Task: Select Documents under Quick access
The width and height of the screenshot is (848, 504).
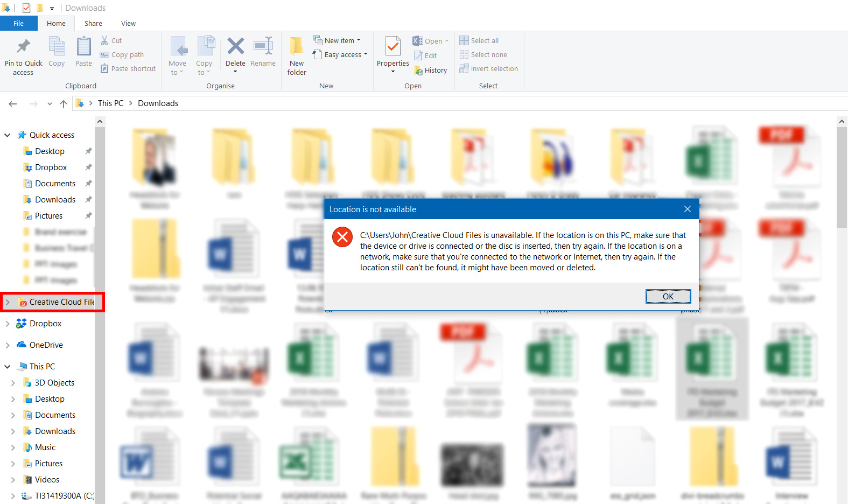Action: [x=55, y=183]
